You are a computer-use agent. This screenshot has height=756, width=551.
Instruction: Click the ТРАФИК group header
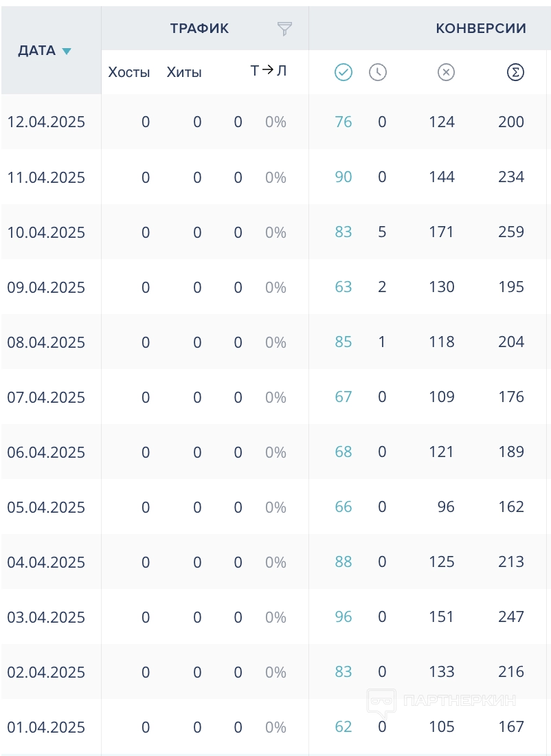pyautogui.click(x=200, y=29)
